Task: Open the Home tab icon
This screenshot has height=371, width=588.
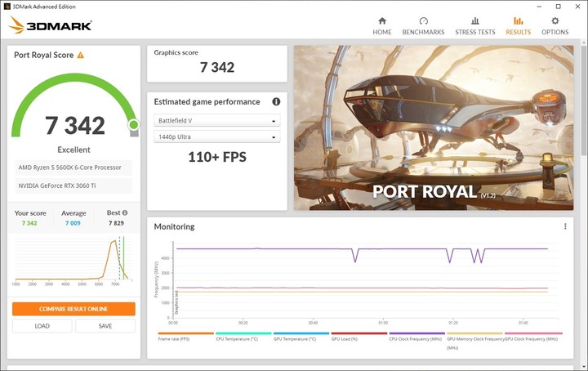Action: click(381, 21)
